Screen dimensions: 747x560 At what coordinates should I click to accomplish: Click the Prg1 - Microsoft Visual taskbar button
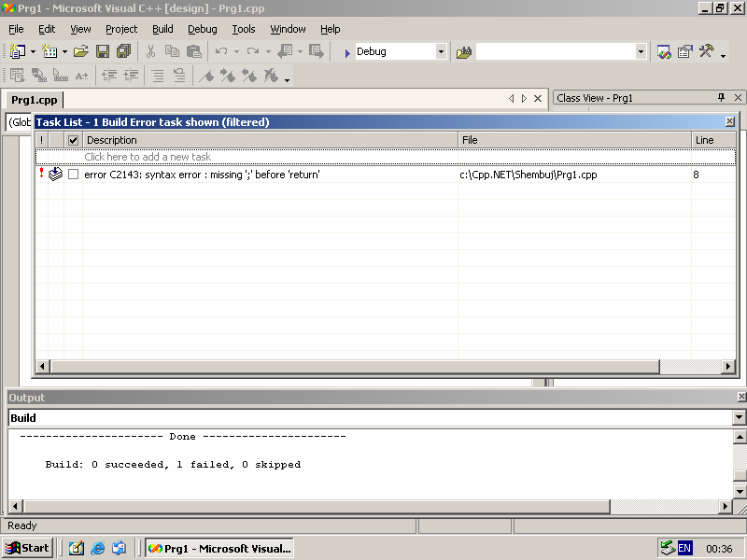tap(219, 548)
